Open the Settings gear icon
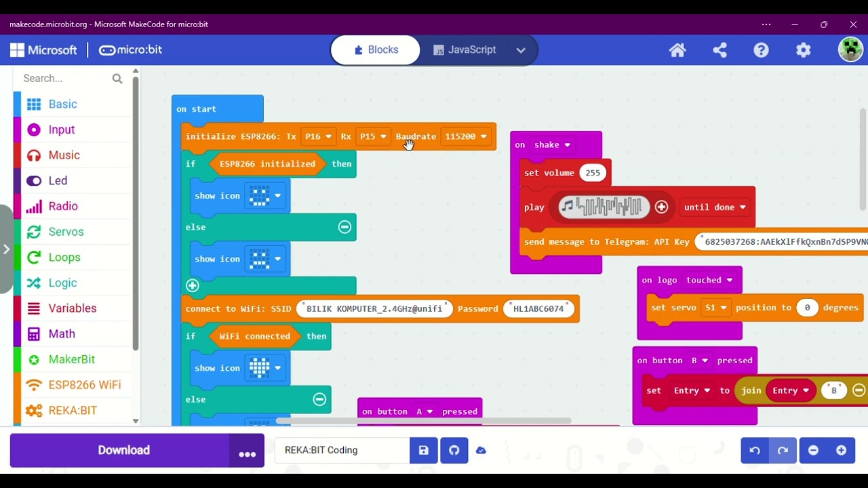The width and height of the screenshot is (868, 488). [804, 50]
